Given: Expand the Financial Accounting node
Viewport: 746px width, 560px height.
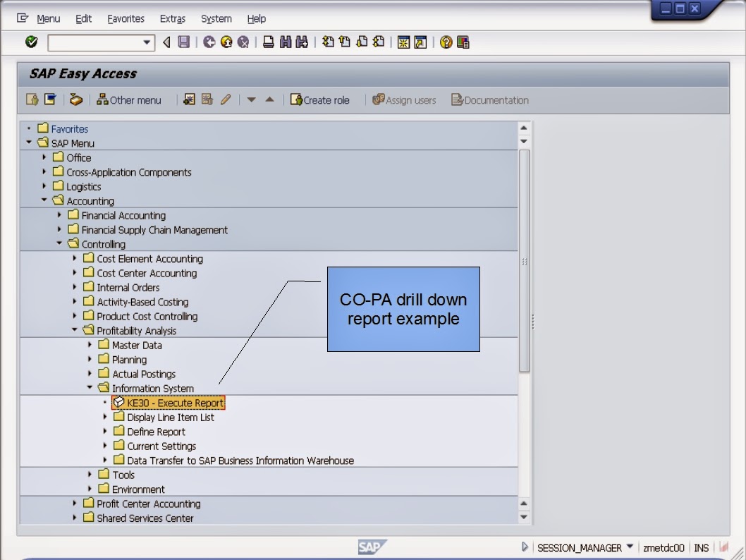Looking at the screenshot, I should 59,215.
